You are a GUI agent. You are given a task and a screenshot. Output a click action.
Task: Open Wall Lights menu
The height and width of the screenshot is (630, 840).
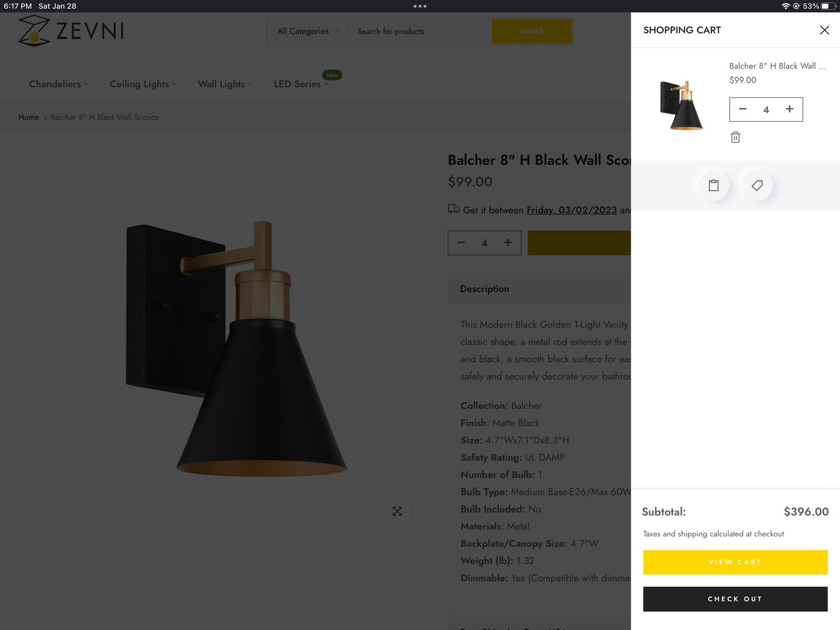tap(225, 84)
